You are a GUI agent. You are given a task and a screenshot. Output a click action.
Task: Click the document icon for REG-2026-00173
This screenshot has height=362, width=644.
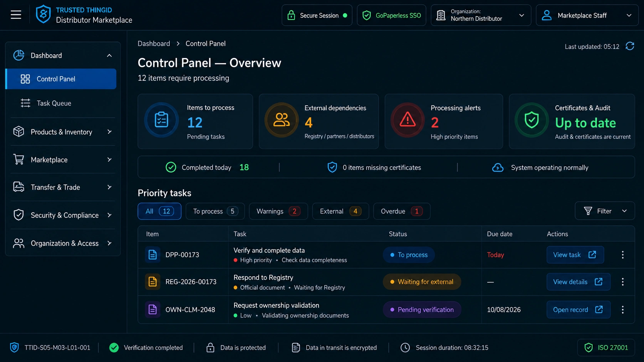[x=153, y=282]
